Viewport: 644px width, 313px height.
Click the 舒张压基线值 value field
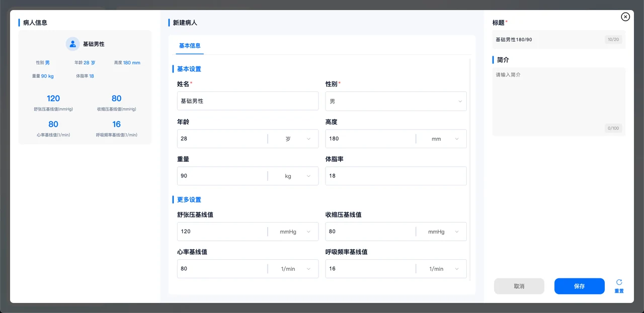[222, 232]
